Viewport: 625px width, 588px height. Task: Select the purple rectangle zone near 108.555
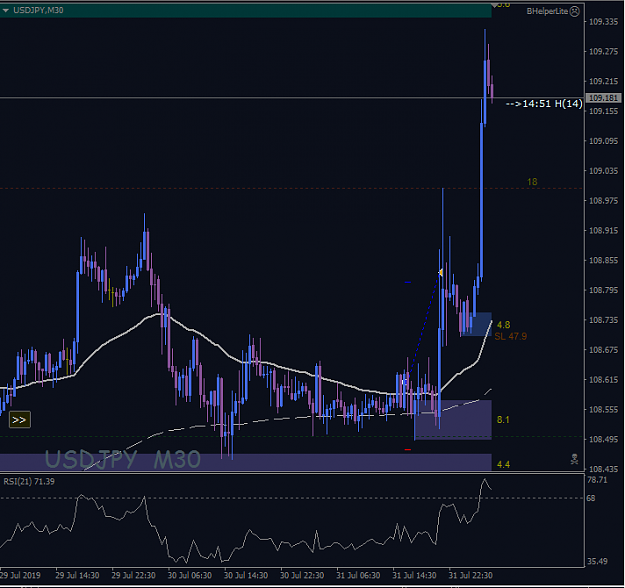point(453,420)
